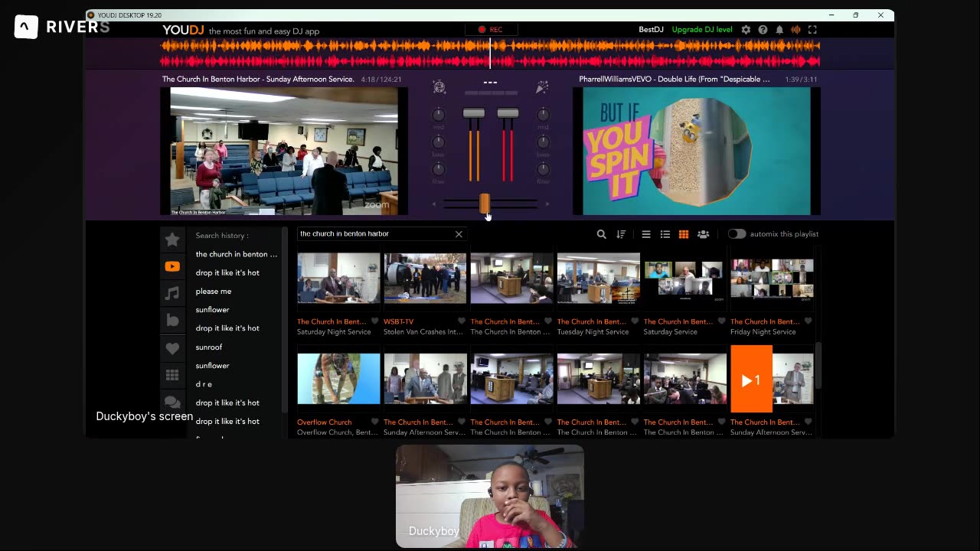This screenshot has width=980, height=551.
Task: Open the liked heart sidebar icon
Action: point(172,348)
